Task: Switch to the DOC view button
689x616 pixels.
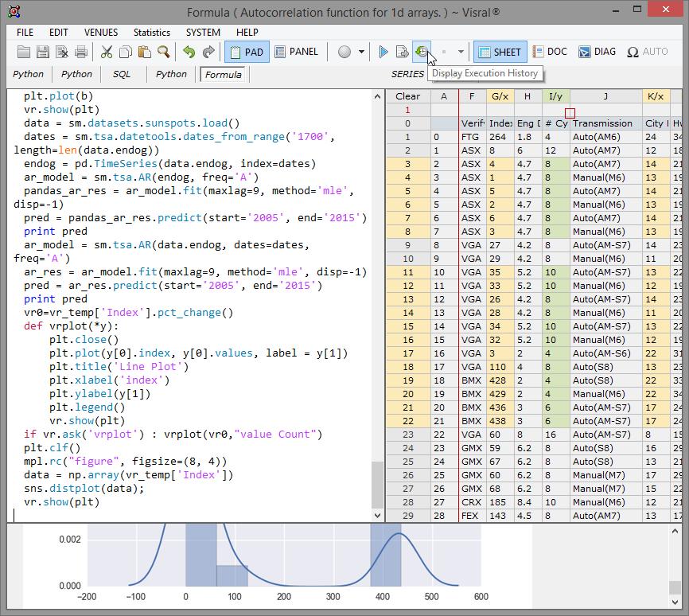Action: [549, 53]
